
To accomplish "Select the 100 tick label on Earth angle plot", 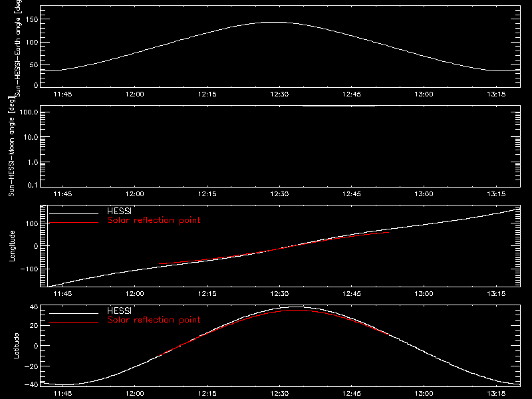I will (31, 43).
